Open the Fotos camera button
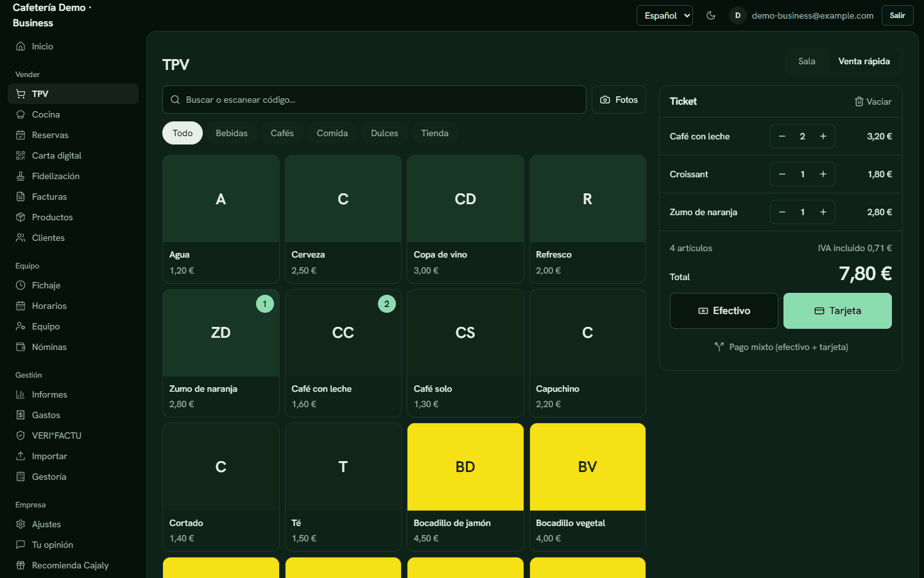 coord(619,100)
